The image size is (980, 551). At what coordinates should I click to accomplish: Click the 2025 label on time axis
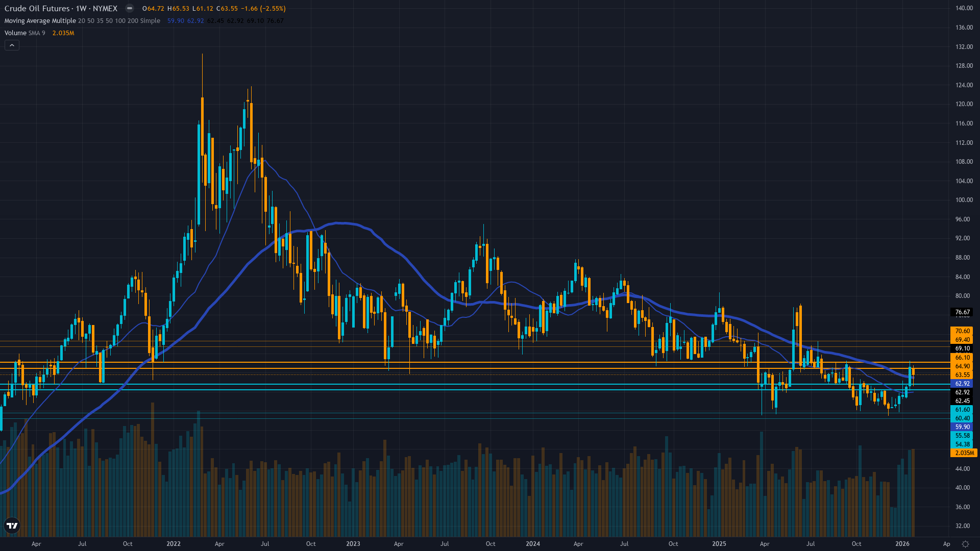(x=719, y=544)
